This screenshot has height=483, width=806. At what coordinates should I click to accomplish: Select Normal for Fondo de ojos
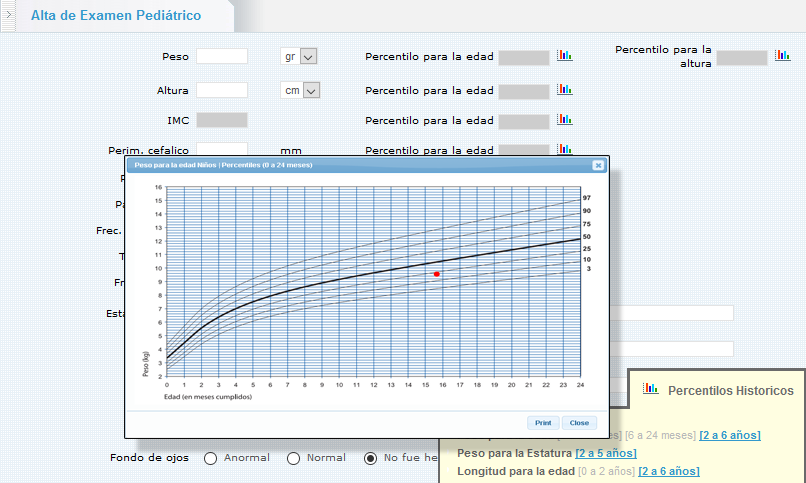tap(294, 458)
